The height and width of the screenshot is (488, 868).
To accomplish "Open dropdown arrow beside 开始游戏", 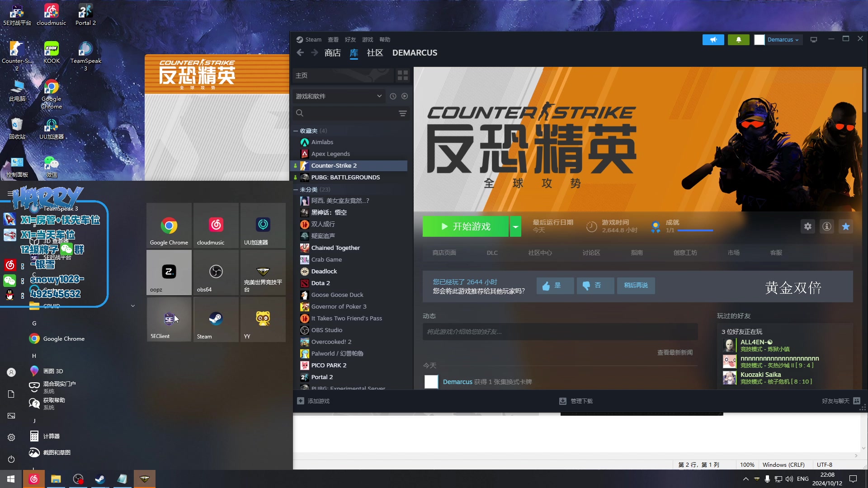I will point(515,226).
